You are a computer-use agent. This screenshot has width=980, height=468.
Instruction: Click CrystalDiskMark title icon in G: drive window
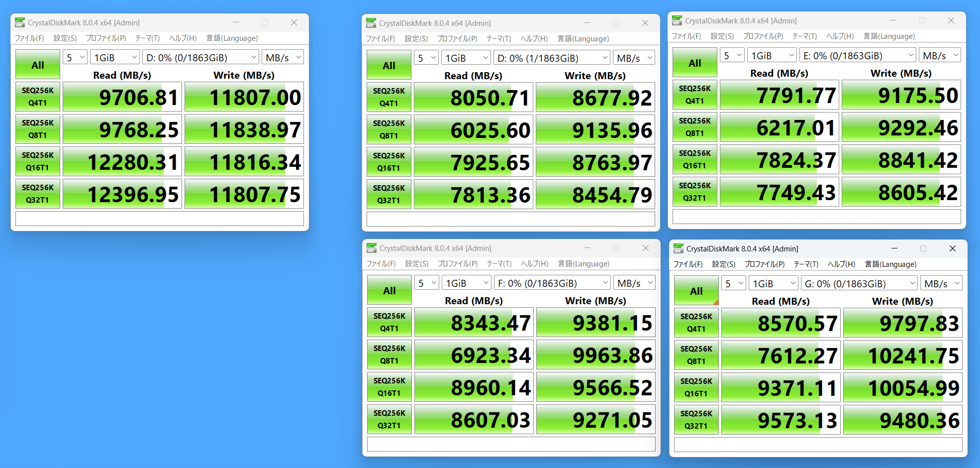[x=679, y=248]
